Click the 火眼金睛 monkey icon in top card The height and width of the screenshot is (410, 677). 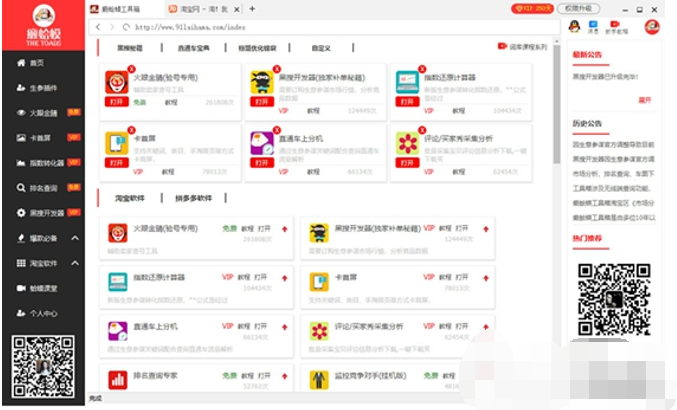tap(117, 82)
